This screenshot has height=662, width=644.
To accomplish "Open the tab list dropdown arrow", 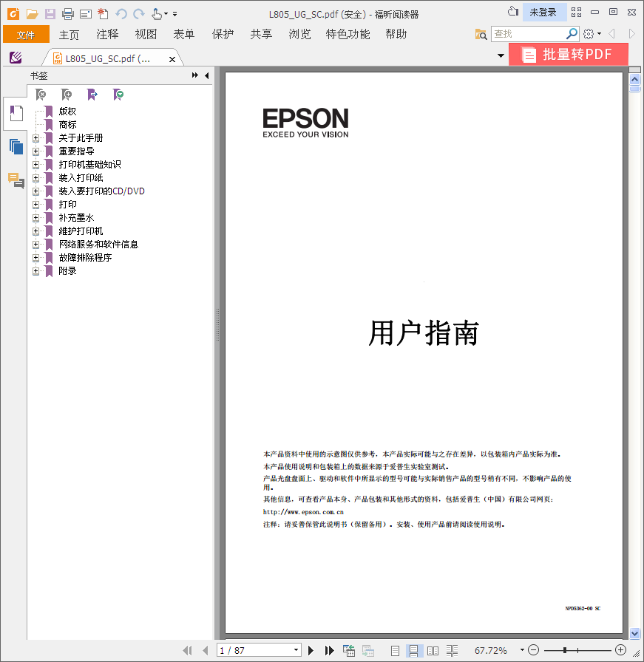I will coord(501,55).
